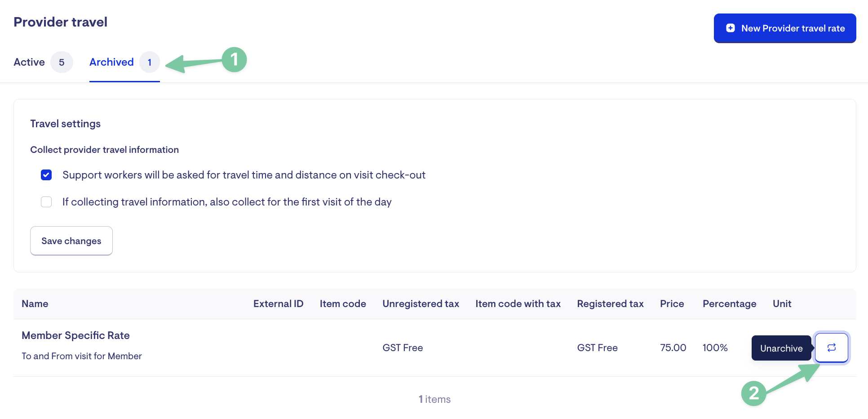Click the 75.00 price cell

point(673,348)
